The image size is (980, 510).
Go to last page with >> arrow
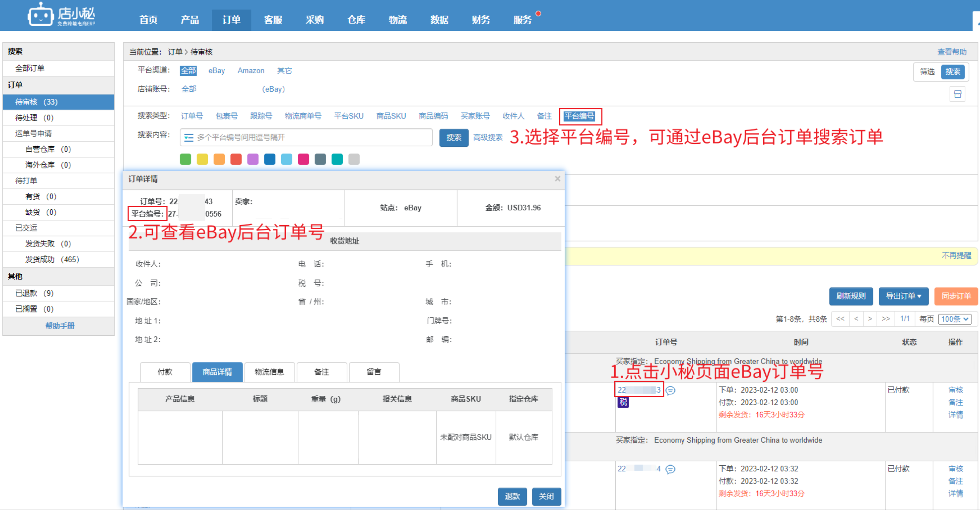point(886,319)
